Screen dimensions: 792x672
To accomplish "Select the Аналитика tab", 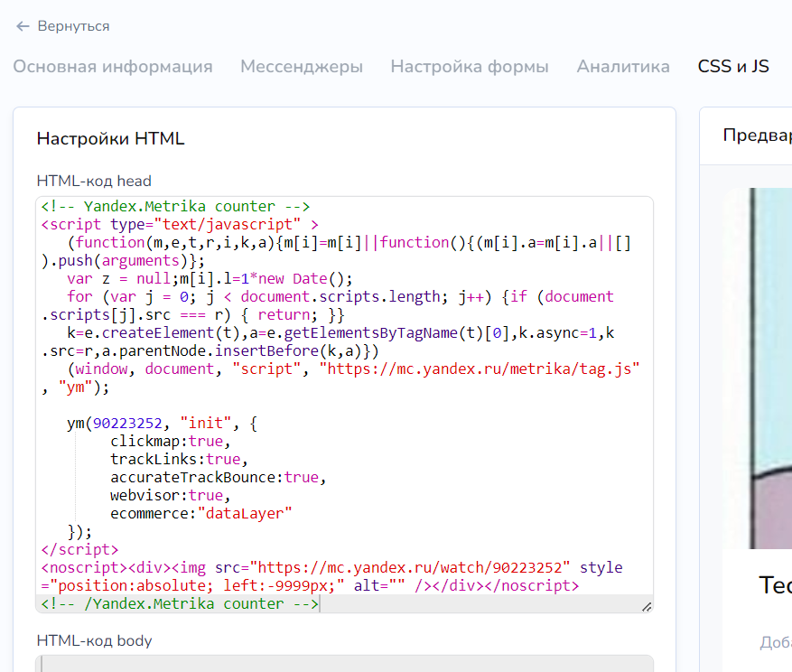I will [623, 66].
